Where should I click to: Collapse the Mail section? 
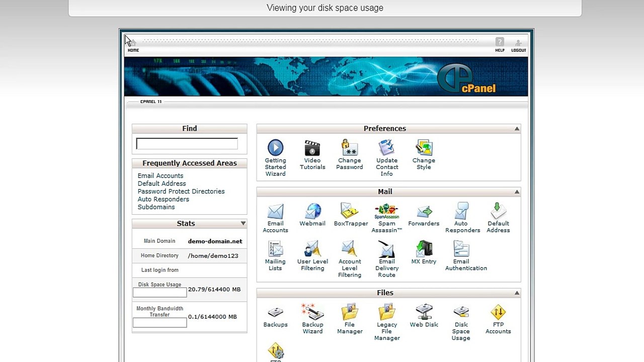pyautogui.click(x=517, y=192)
